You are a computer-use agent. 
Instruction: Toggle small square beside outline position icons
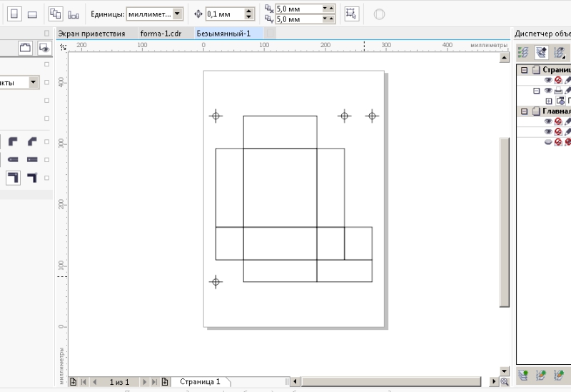(46, 178)
